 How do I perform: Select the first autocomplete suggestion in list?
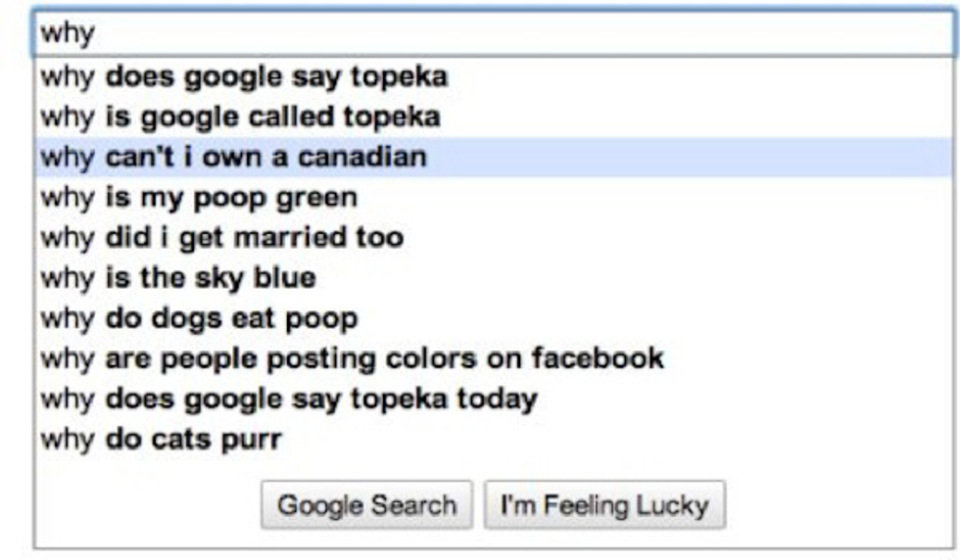point(244,76)
